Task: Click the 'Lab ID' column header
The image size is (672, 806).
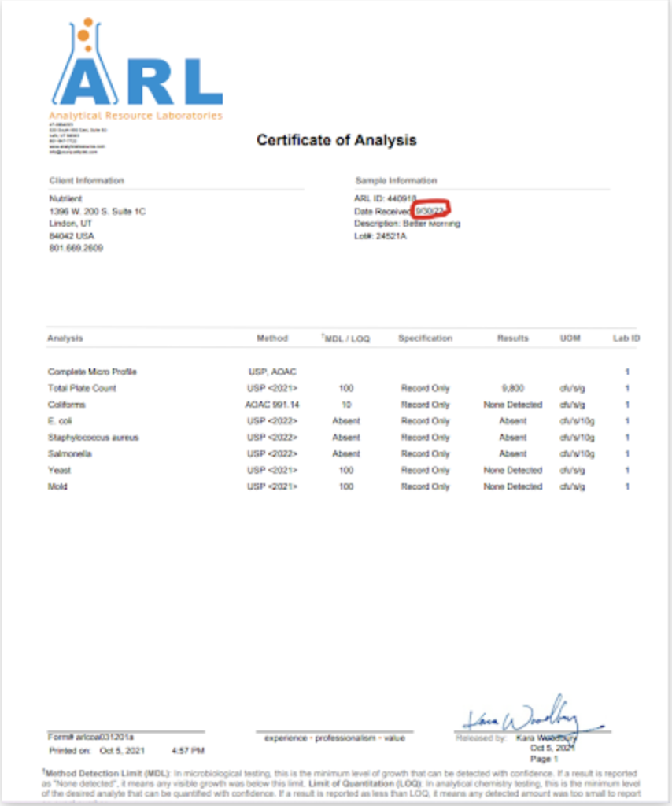Action: [626, 338]
